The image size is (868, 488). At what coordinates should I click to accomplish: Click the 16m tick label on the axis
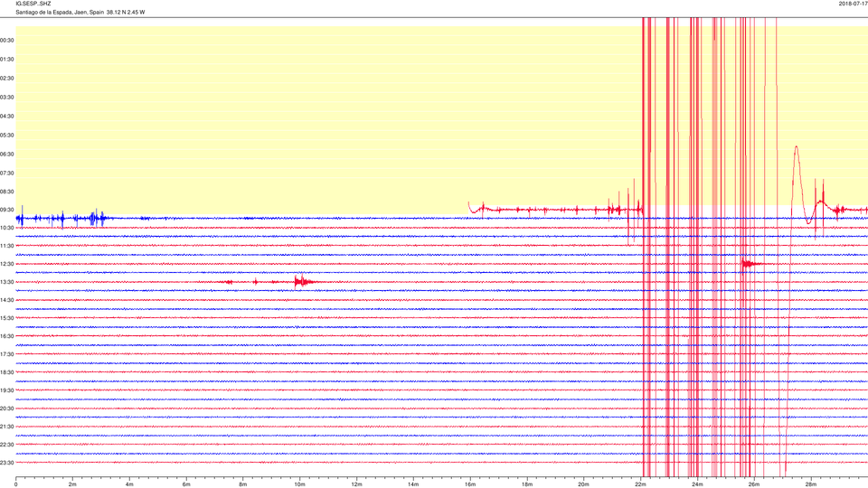coord(470,484)
